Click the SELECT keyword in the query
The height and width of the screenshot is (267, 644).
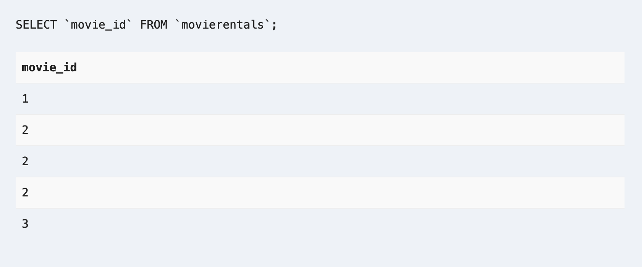(x=36, y=25)
